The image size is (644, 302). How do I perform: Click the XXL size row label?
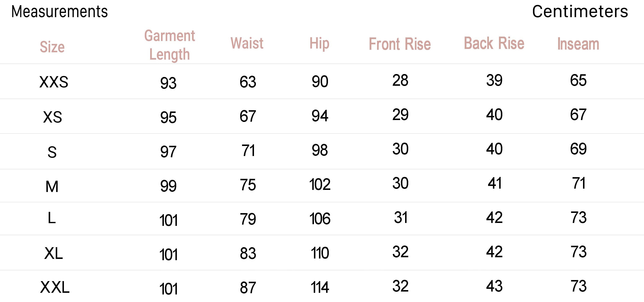pyautogui.click(x=55, y=287)
